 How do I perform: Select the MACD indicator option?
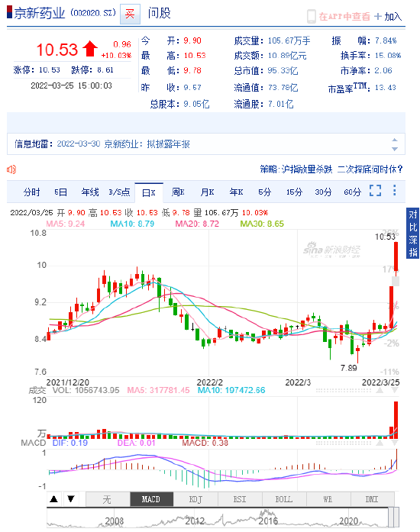click(151, 499)
